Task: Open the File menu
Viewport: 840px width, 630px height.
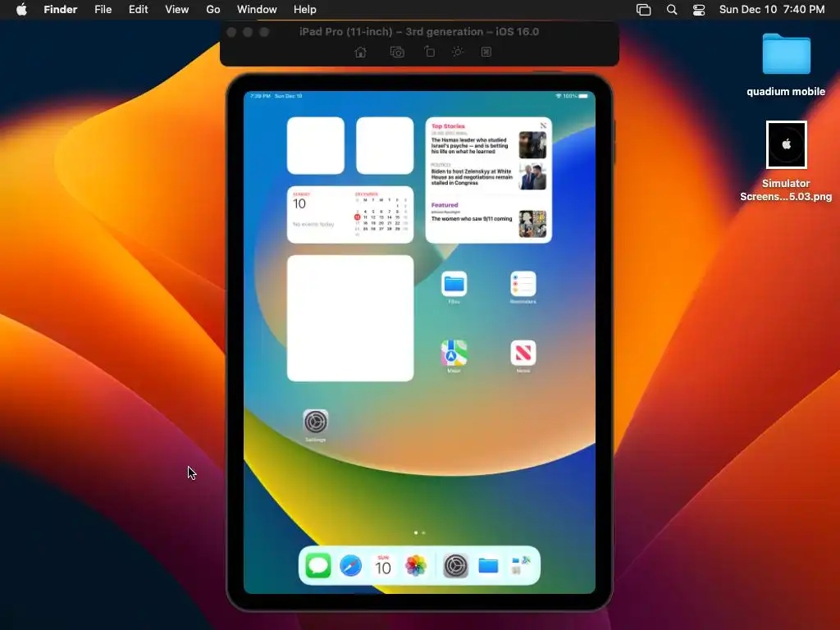Action: [103, 10]
